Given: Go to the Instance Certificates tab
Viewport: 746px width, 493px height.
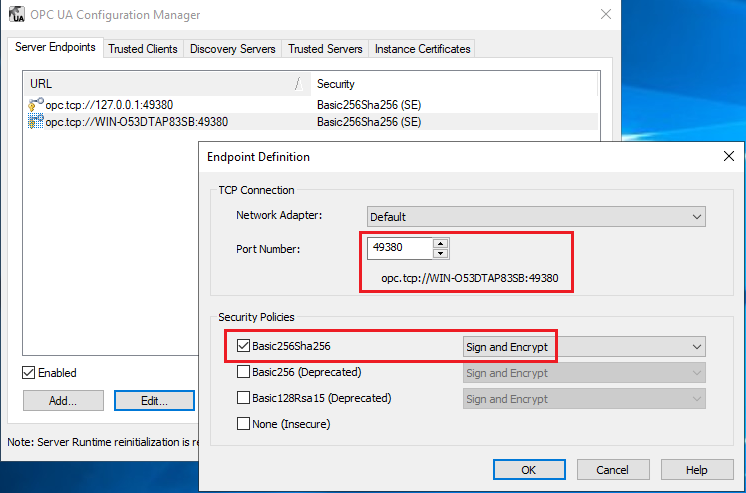Looking at the screenshot, I should pos(422,48).
